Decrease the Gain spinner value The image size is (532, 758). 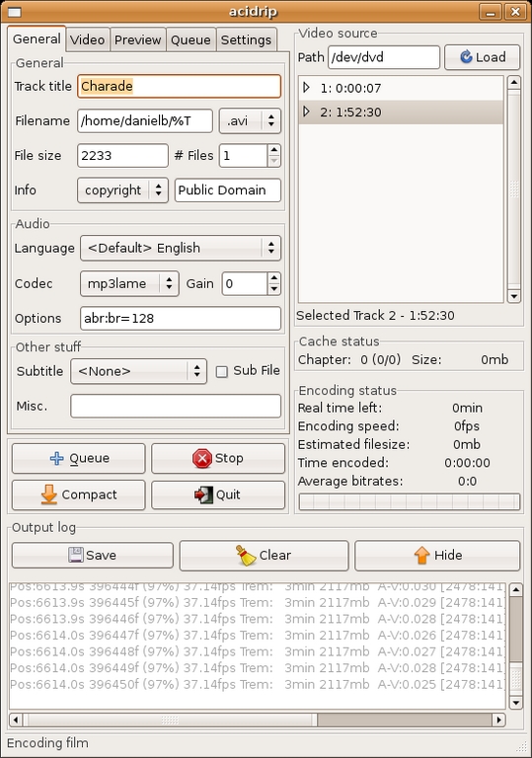273,289
